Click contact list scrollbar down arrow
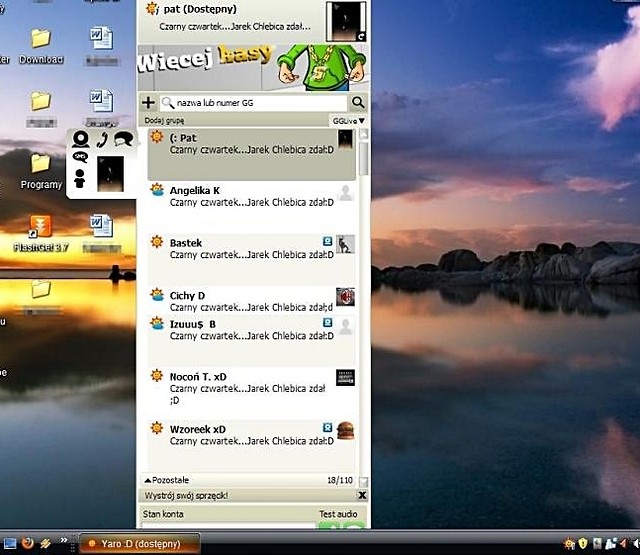This screenshot has height=555, width=640. pos(363,482)
